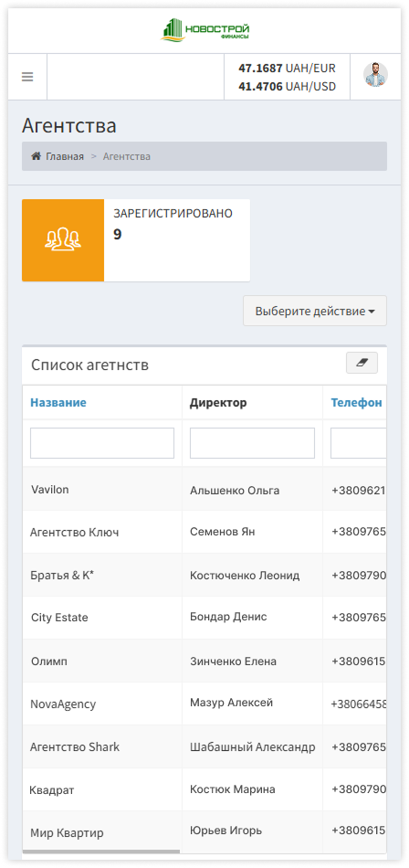Click director Юрьев Игорь
The image size is (409, 868).
(225, 831)
